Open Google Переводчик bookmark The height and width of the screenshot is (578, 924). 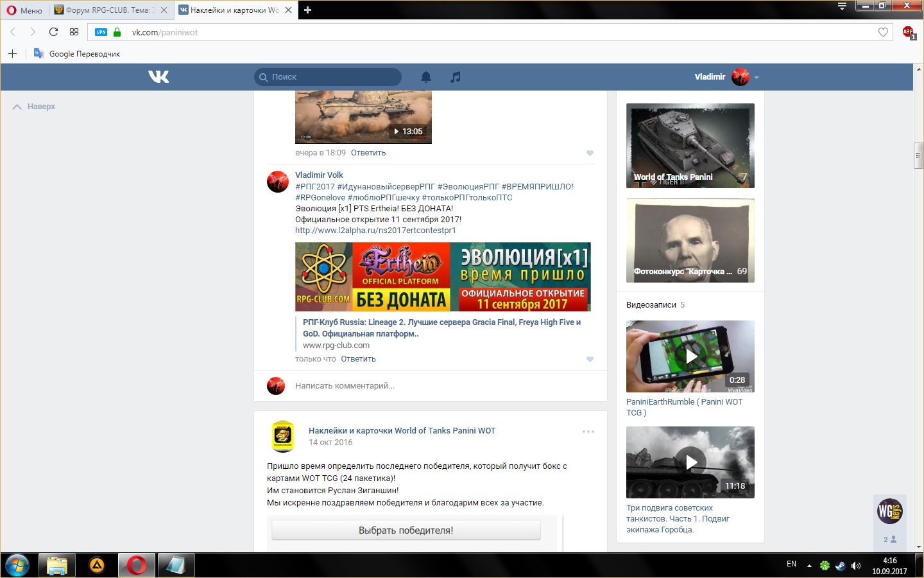[x=77, y=53]
